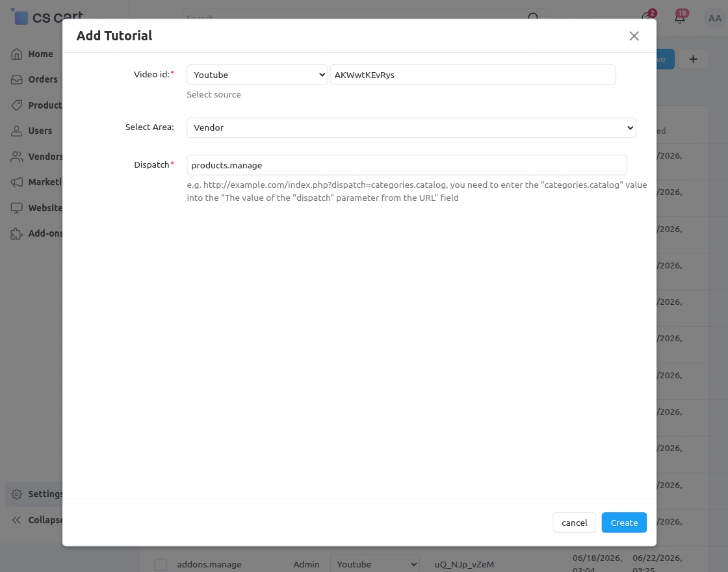Open the Select Area dropdown set to Vendor

[x=411, y=127]
